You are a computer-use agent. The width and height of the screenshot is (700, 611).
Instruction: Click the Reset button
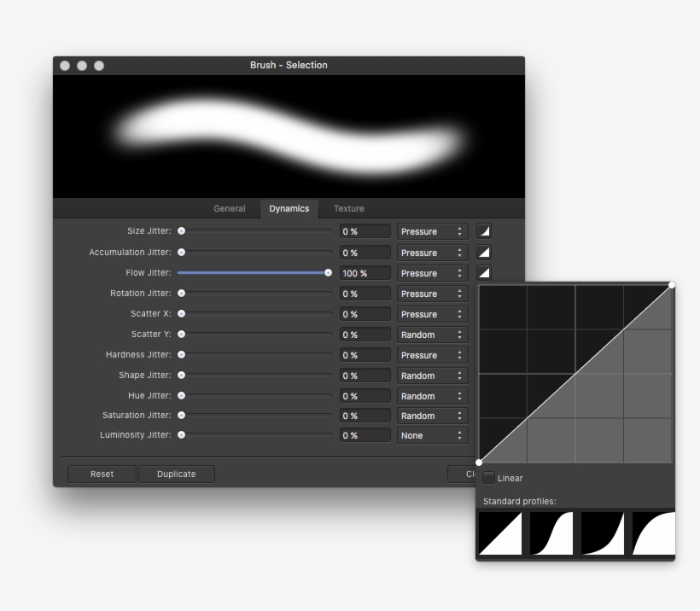[102, 474]
